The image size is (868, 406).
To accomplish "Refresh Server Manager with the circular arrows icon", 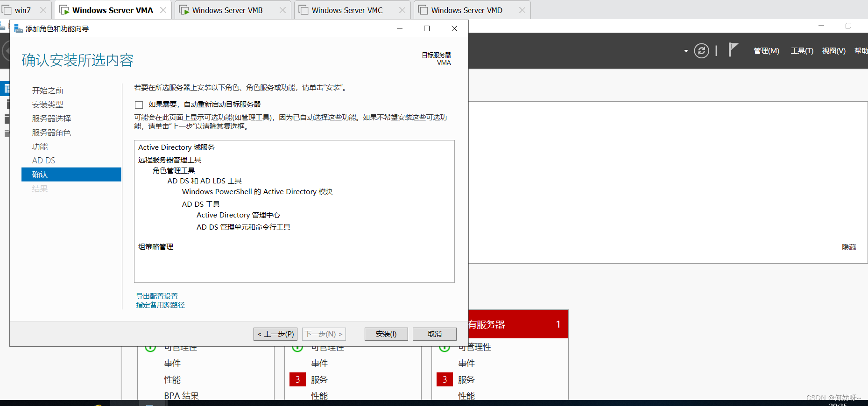I will pos(701,50).
